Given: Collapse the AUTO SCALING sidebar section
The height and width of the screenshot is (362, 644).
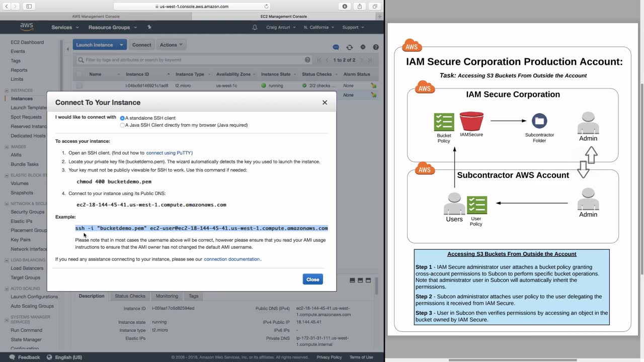Looking at the screenshot, I should 7,289.
